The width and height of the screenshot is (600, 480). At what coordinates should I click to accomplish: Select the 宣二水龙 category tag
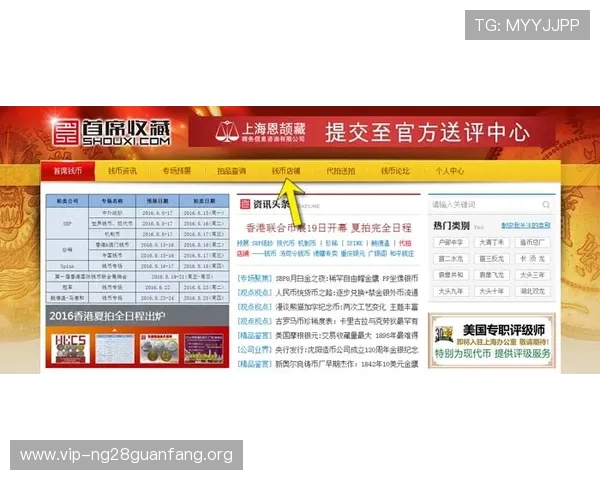[451, 259]
